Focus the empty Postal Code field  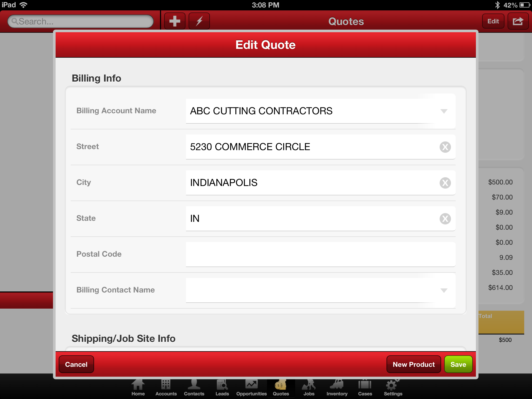pyautogui.click(x=320, y=254)
